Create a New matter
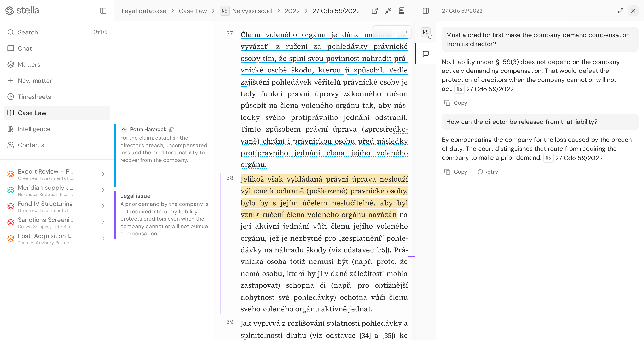This screenshot has height=340, width=644. [x=57, y=81]
